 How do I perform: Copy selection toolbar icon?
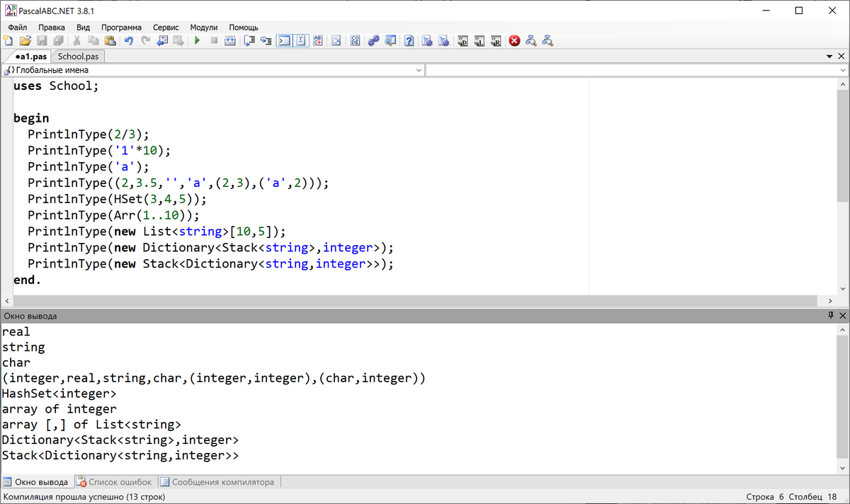(93, 41)
